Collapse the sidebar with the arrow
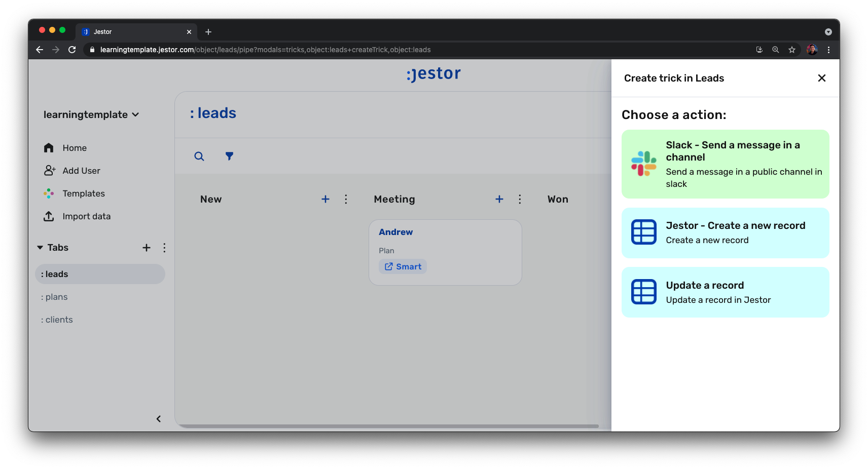This screenshot has width=868, height=469. [159, 419]
